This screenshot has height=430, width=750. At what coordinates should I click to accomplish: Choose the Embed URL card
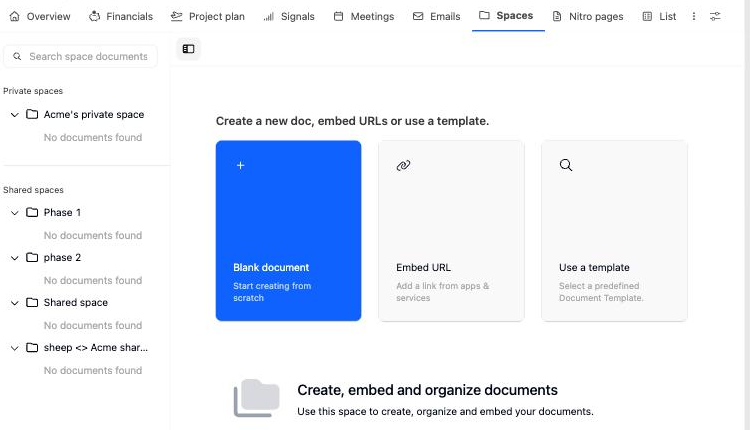(x=451, y=231)
